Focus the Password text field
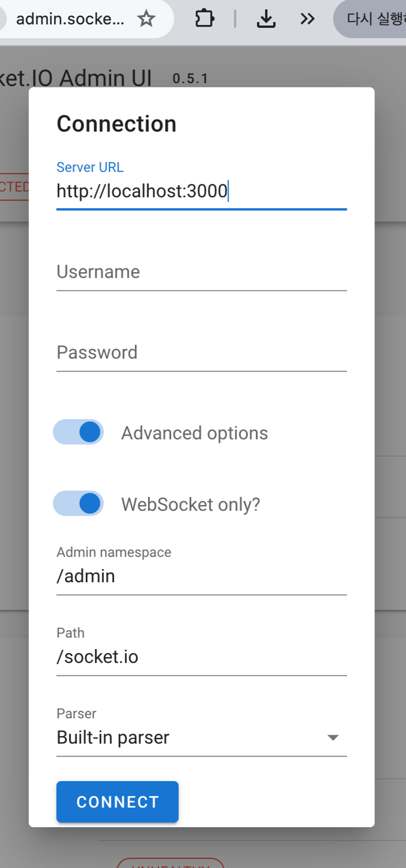The image size is (406, 868). tap(201, 353)
